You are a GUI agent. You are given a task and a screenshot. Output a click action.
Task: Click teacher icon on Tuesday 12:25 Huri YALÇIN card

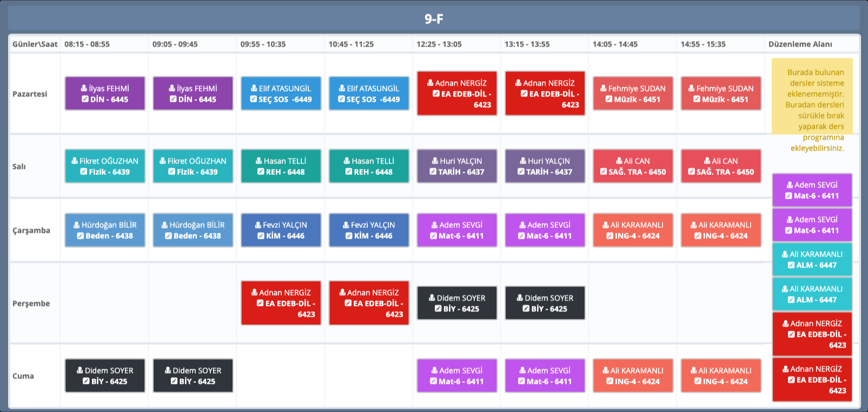[435, 161]
